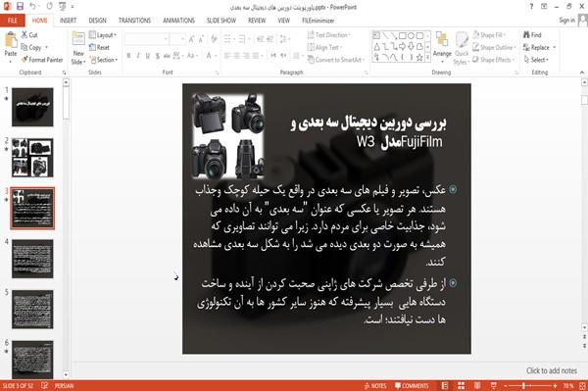The height and width of the screenshot is (391, 588).
Task: Toggle bullet list formatting
Action: pyautogui.click(x=227, y=38)
